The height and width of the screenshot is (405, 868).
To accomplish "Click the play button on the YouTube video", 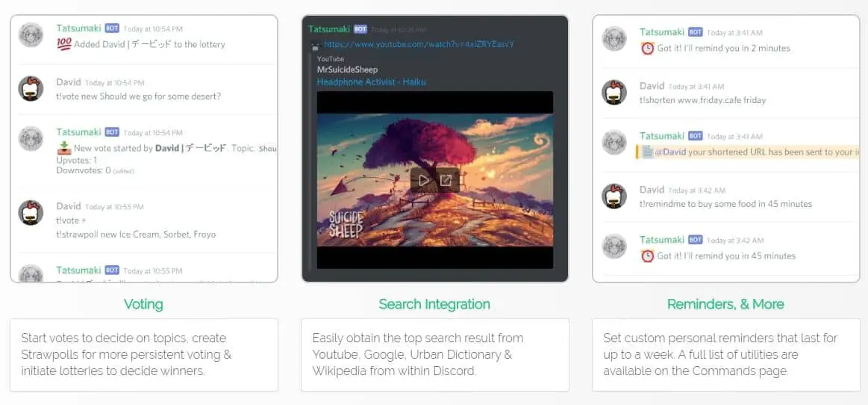I will [423, 180].
